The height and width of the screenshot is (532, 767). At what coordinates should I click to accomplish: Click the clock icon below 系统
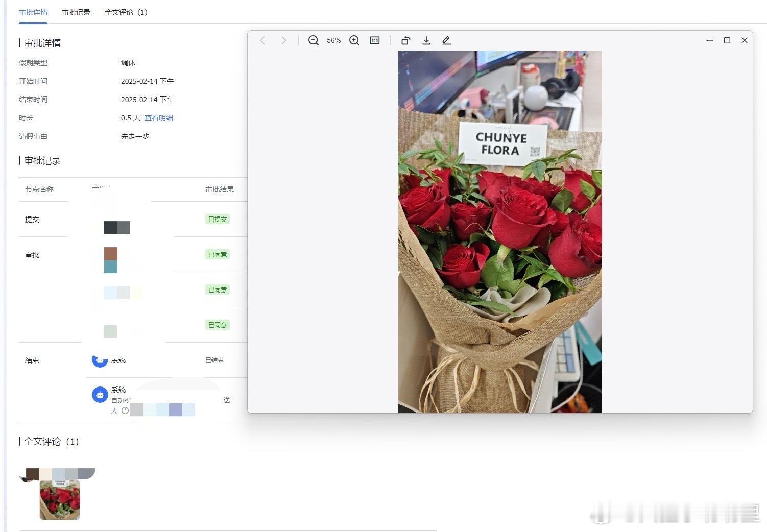point(125,410)
